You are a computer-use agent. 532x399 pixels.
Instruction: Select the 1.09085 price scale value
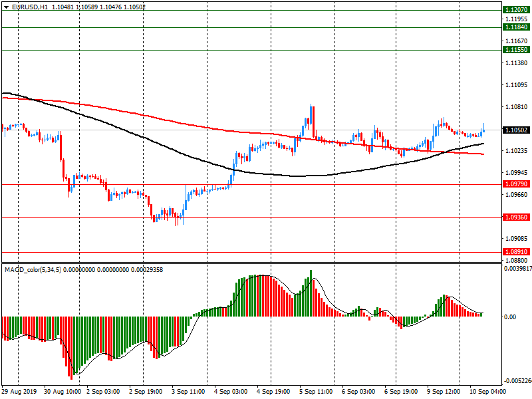tap(517, 239)
